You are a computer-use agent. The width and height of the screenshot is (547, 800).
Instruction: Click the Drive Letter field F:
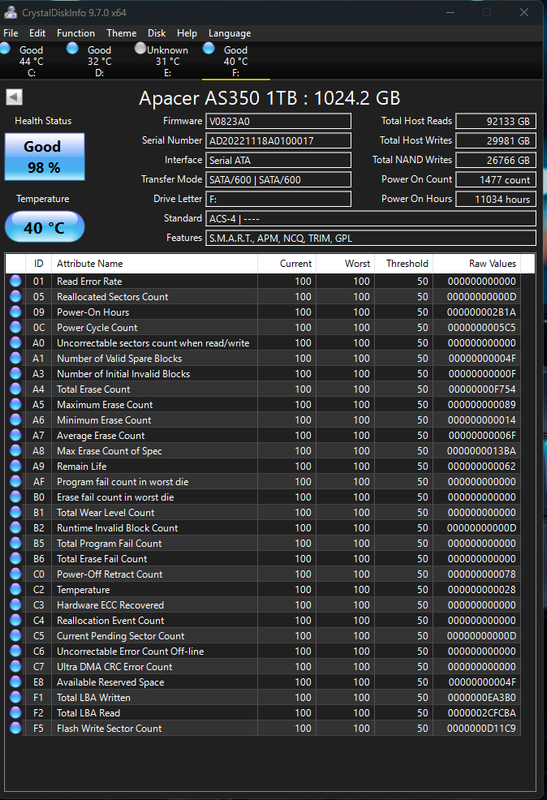278,199
